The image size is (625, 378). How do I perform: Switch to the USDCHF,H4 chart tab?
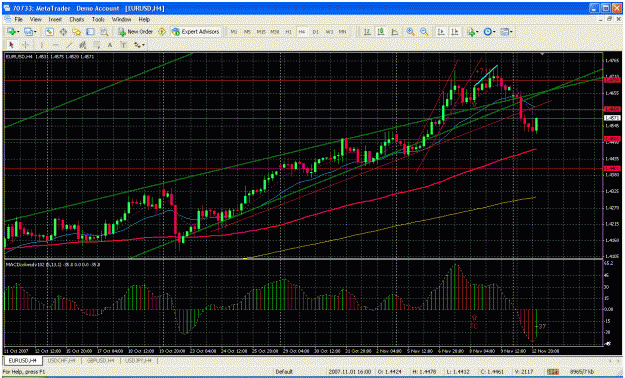(61, 360)
